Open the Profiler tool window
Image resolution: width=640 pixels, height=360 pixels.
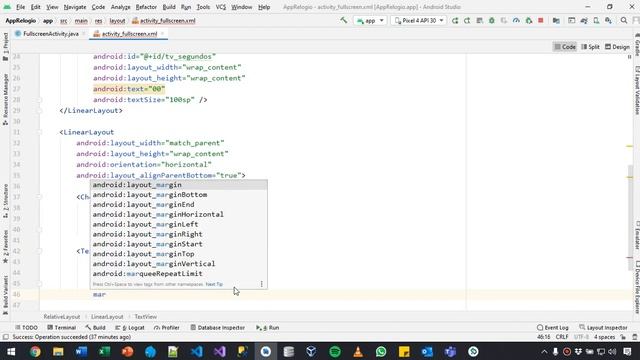pyautogui.click(x=167, y=328)
